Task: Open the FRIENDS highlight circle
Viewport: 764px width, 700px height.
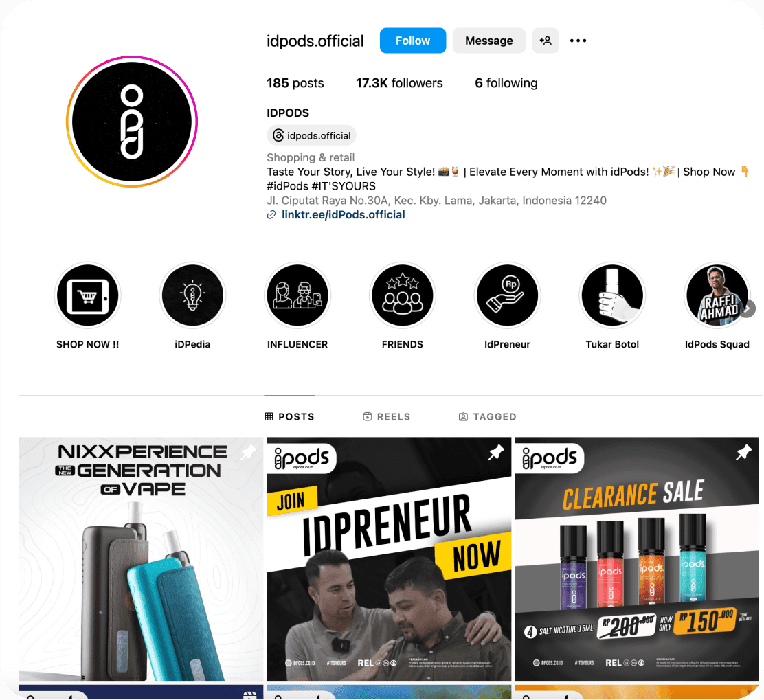Action: coord(403,295)
